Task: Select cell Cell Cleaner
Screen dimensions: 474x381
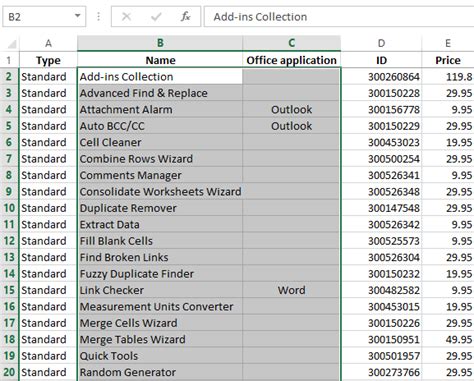Action: click(160, 142)
